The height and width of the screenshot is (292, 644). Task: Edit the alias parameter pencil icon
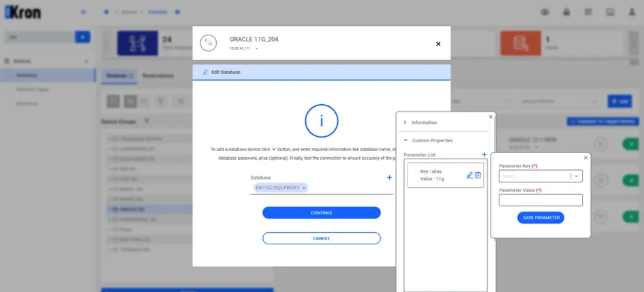click(470, 175)
